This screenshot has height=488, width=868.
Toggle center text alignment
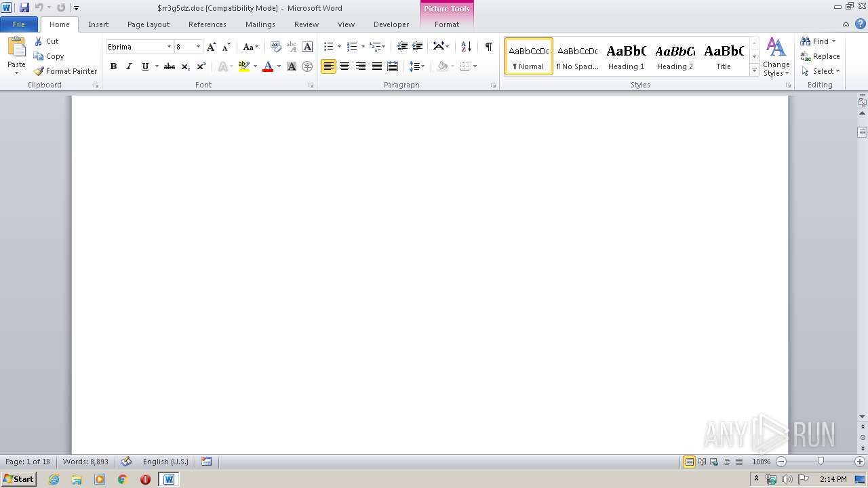[344, 66]
